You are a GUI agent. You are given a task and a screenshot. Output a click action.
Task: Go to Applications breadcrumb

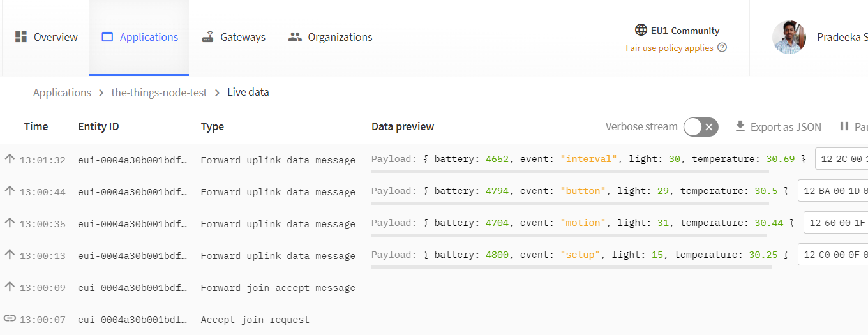[x=62, y=93]
